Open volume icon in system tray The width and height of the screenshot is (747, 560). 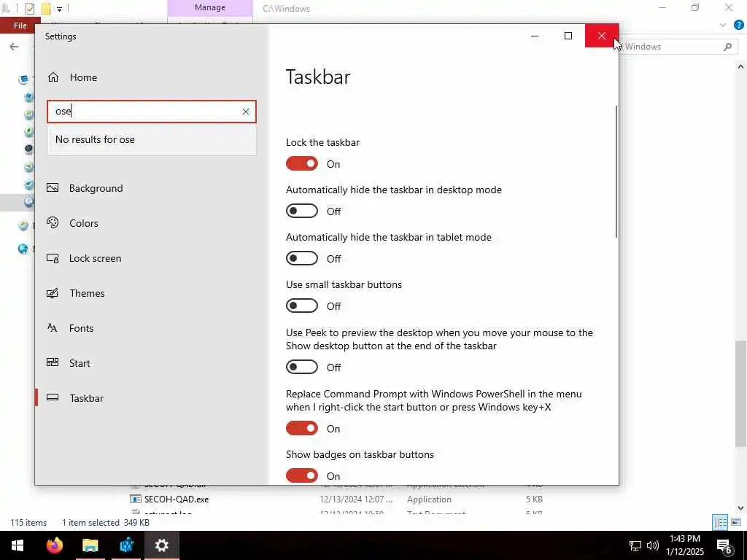653,545
